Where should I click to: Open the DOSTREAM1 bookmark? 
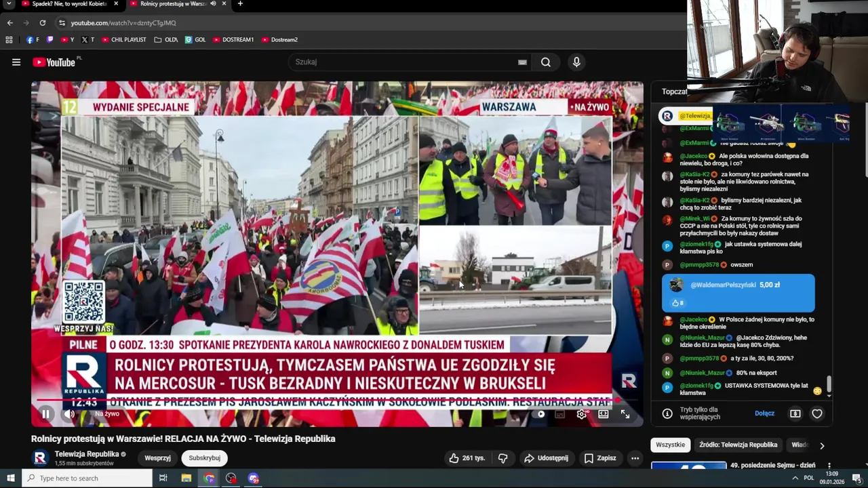point(233,40)
